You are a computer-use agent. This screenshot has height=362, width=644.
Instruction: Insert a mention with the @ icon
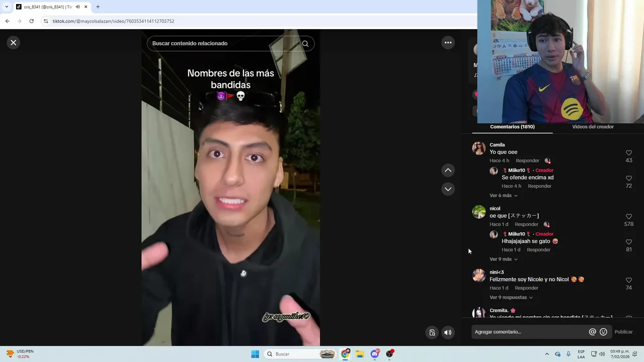(592, 332)
